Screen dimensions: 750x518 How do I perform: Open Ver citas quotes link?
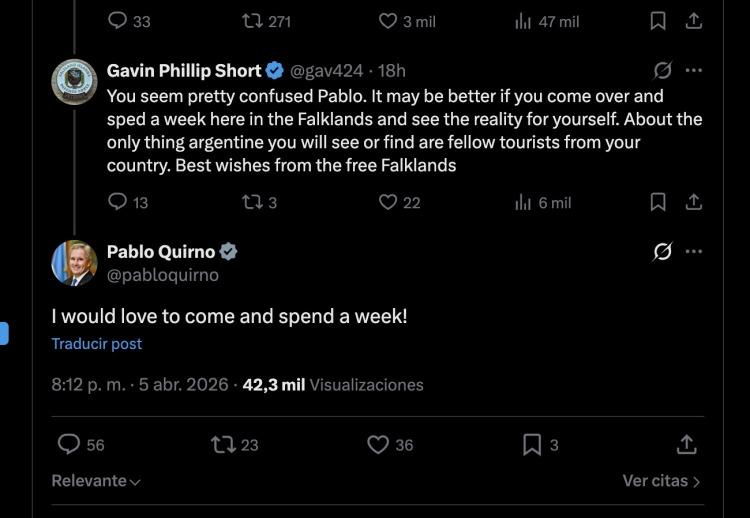(x=661, y=481)
